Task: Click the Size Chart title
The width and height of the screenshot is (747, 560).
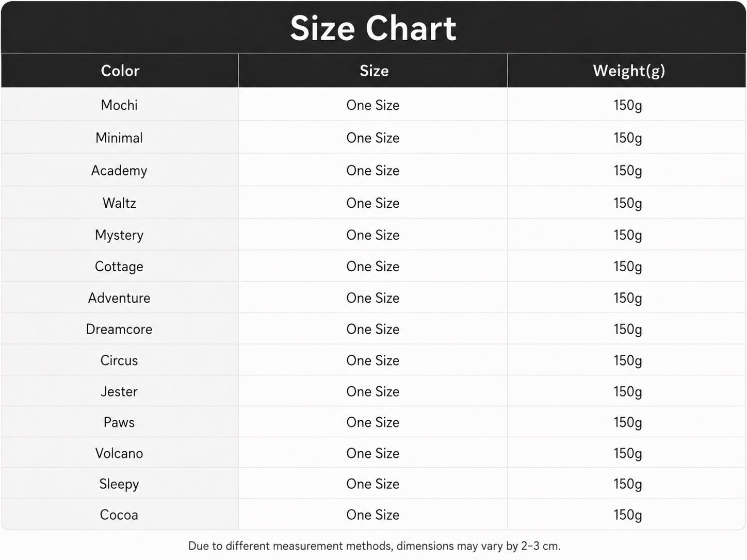Action: coord(373,28)
